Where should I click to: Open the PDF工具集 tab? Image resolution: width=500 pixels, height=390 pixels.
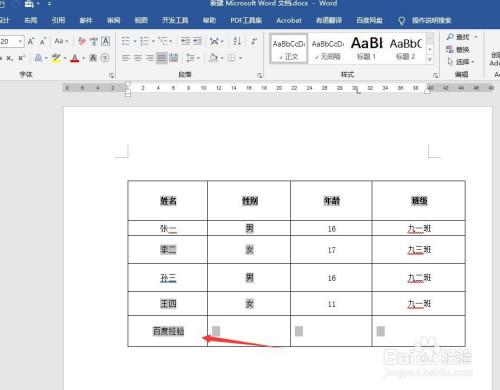(x=246, y=21)
